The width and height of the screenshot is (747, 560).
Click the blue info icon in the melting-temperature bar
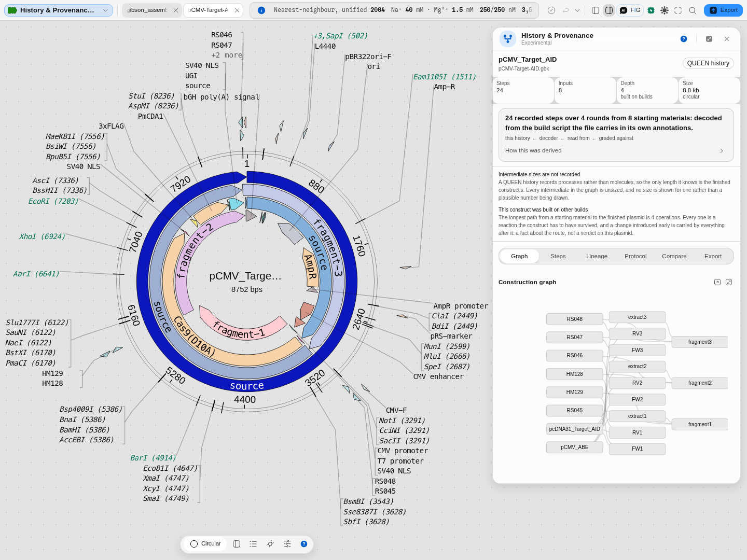coord(261,10)
